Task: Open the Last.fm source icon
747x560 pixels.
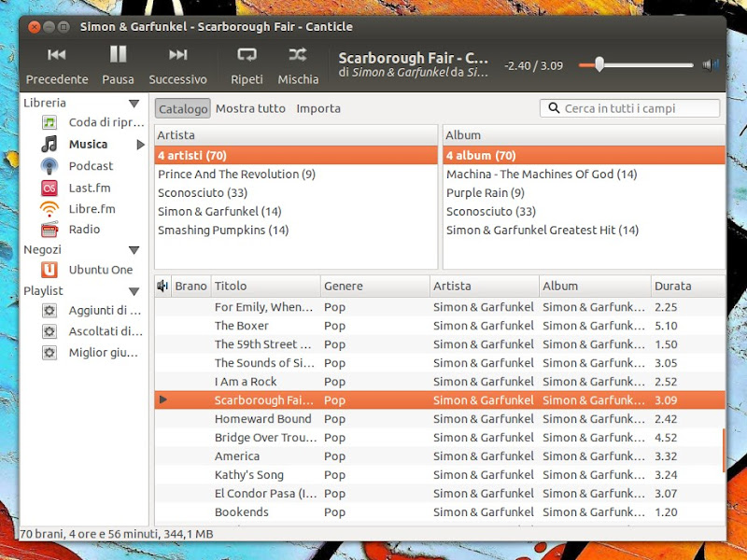Action: pos(49,189)
